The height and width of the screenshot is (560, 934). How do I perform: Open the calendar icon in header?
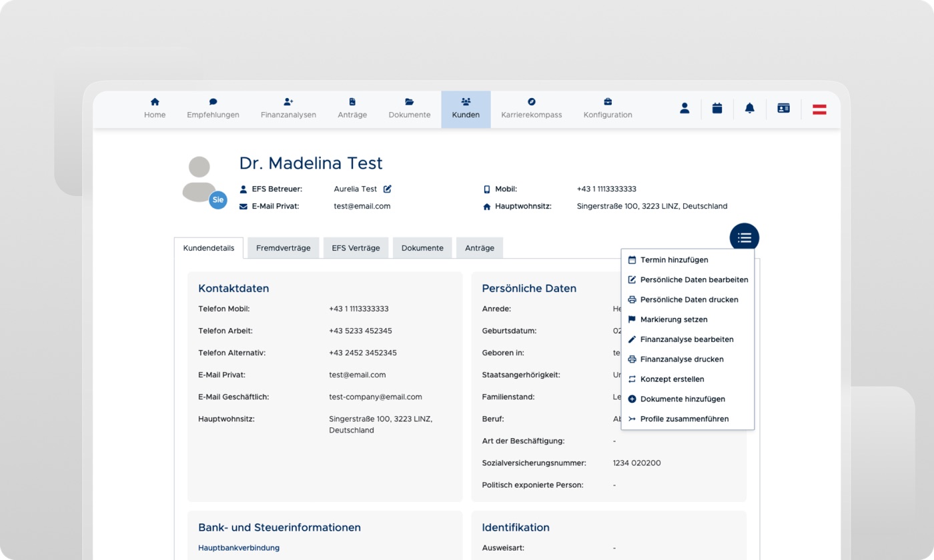pos(717,109)
